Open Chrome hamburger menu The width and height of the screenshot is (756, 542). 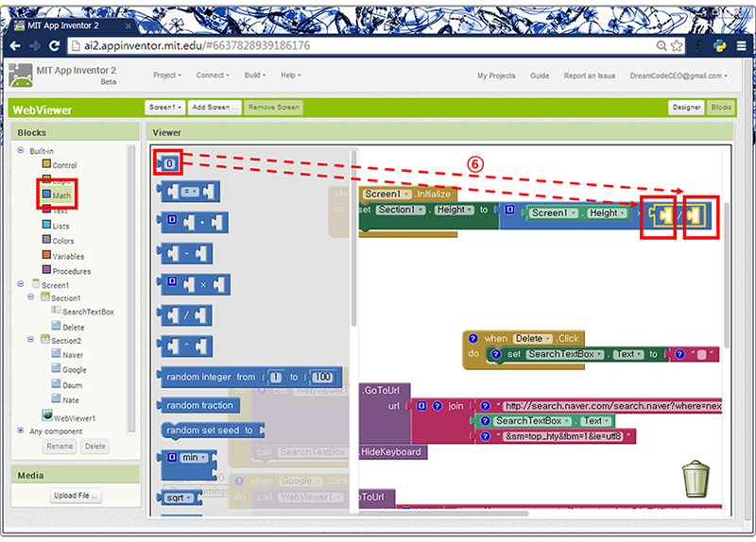pyautogui.click(x=741, y=45)
